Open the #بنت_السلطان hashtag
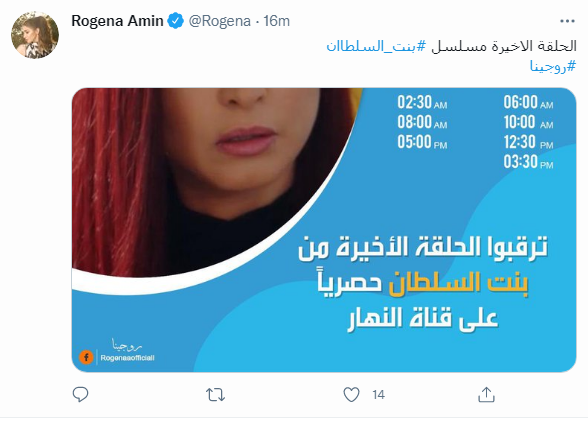Viewport: 588px width, 422px height. pos(376,46)
